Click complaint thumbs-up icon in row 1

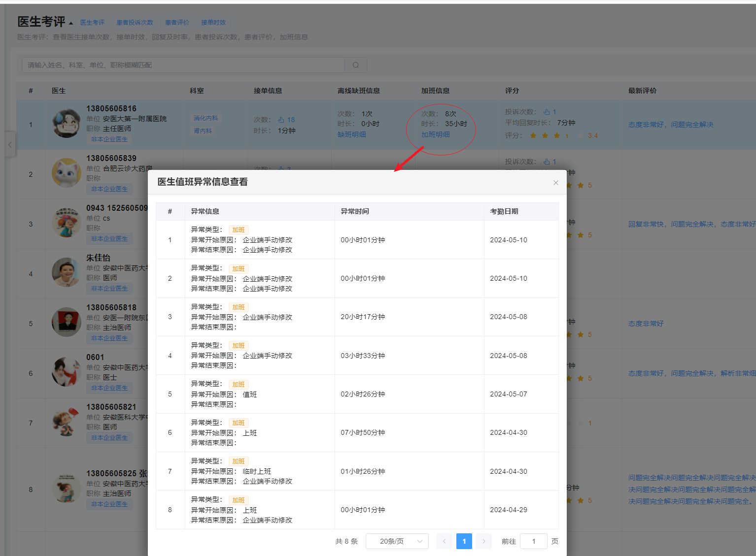(547, 112)
